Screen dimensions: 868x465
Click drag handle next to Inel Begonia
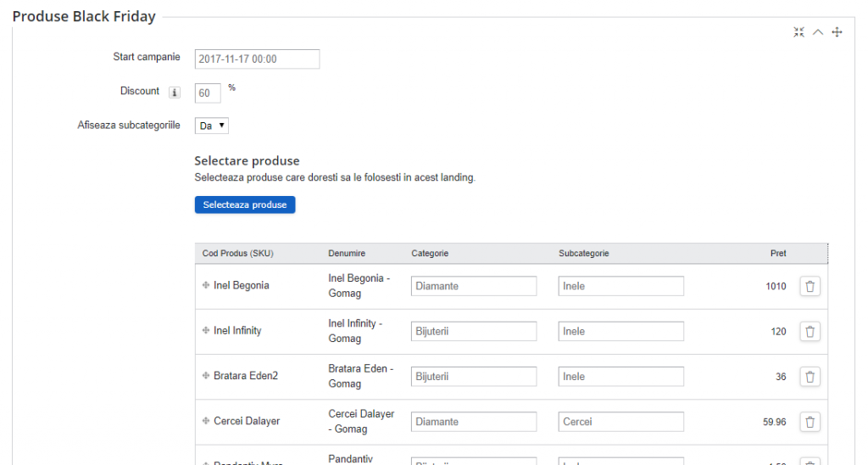tap(206, 286)
